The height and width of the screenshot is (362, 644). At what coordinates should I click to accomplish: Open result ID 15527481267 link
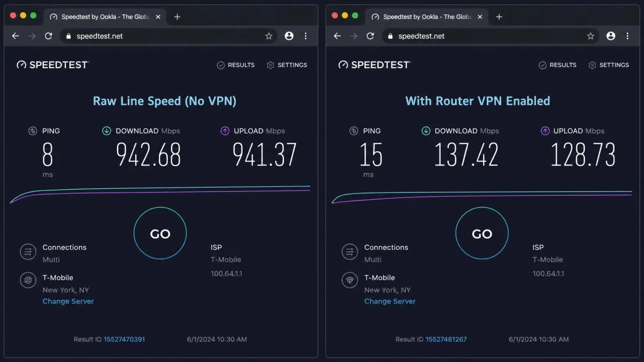446,339
